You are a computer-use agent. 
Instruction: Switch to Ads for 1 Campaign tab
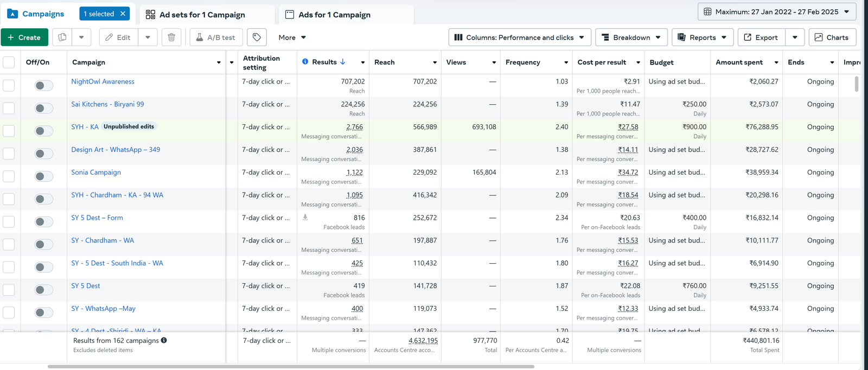coord(334,15)
